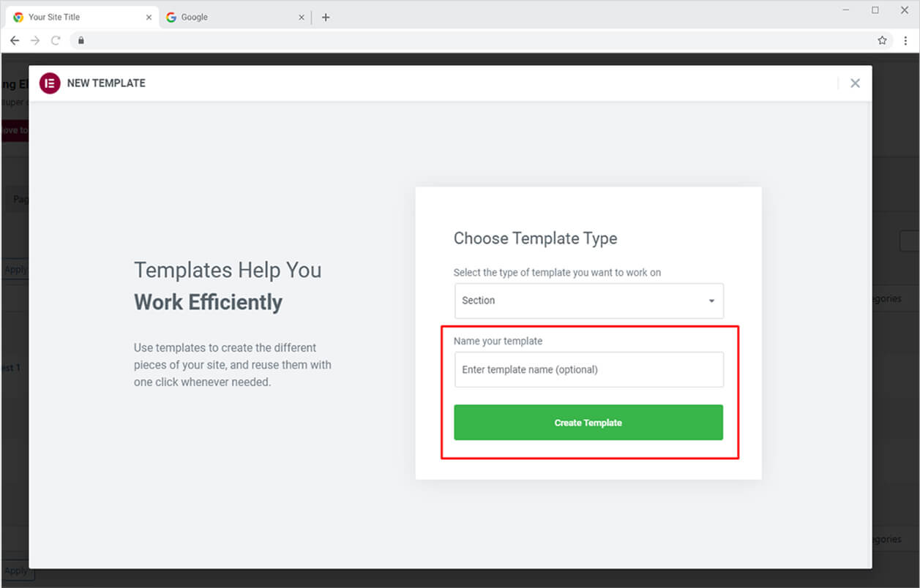The width and height of the screenshot is (920, 588).
Task: Minimize the browser window
Action: click(846, 10)
